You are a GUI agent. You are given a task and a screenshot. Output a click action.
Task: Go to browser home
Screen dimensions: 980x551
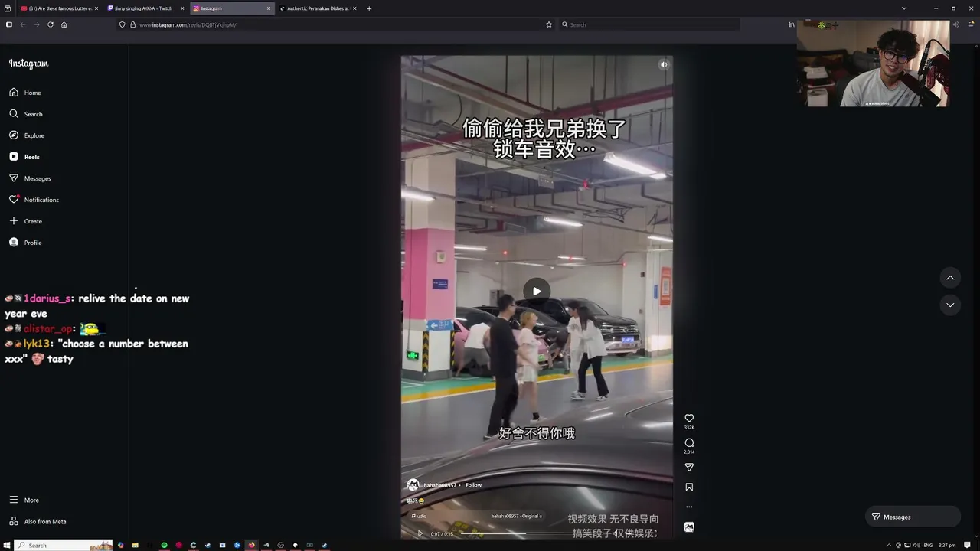[x=64, y=24]
